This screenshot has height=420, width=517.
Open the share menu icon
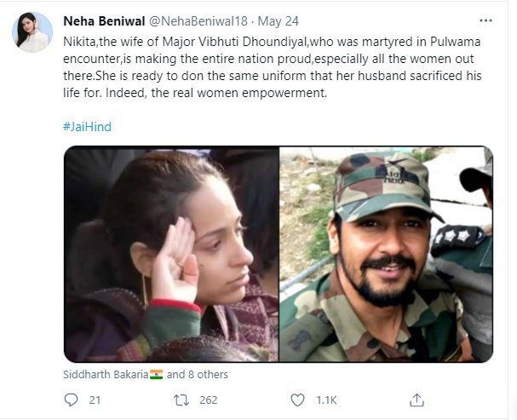coord(416,400)
